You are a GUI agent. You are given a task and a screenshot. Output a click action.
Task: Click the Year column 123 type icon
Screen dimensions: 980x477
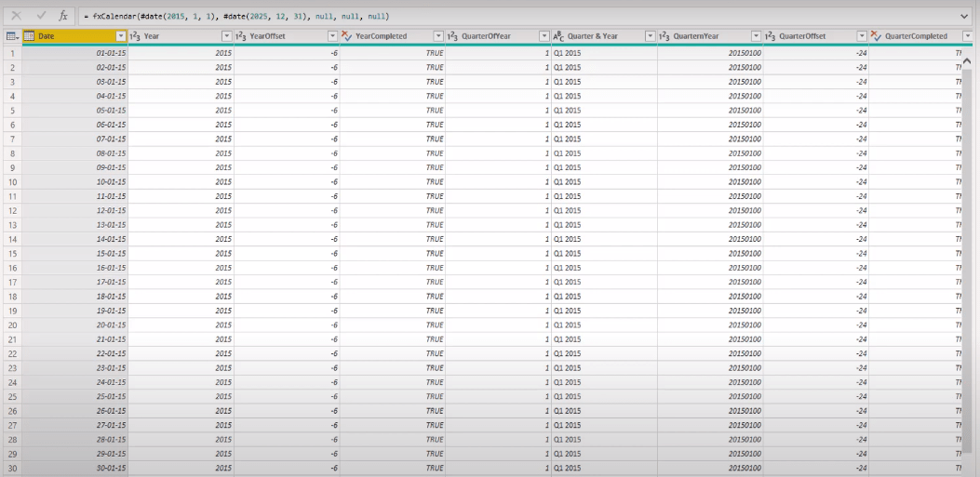tap(134, 36)
